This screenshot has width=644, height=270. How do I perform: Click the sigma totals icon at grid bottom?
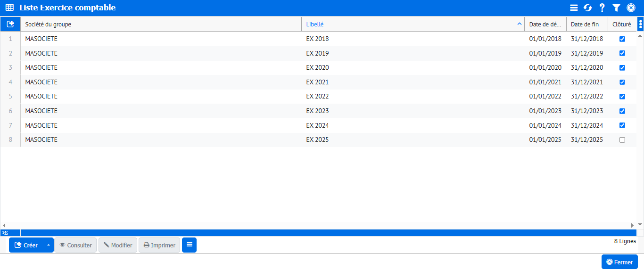pyautogui.click(x=5, y=233)
